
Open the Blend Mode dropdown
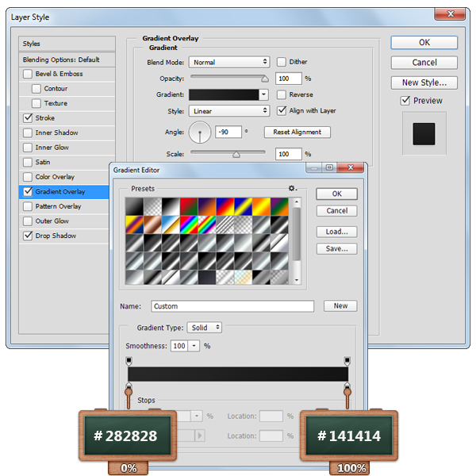coord(229,62)
